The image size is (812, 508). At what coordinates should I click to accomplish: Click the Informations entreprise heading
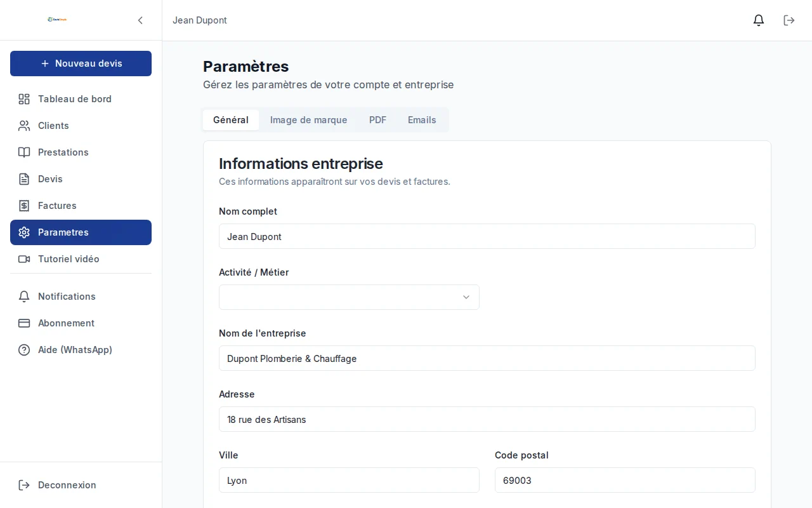tap(301, 163)
